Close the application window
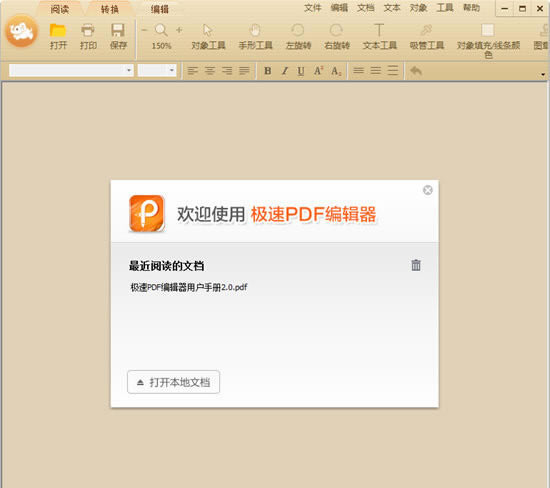Image resolution: width=550 pixels, height=488 pixels. [540, 9]
